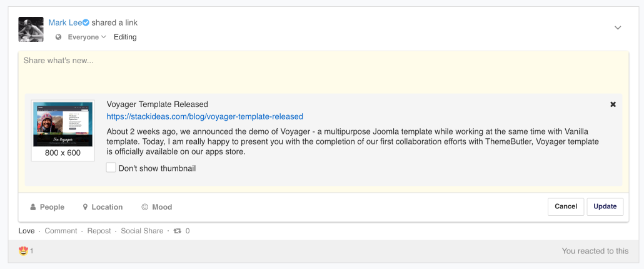
Task: Select the Voyager link thumbnail image
Action: point(63,124)
